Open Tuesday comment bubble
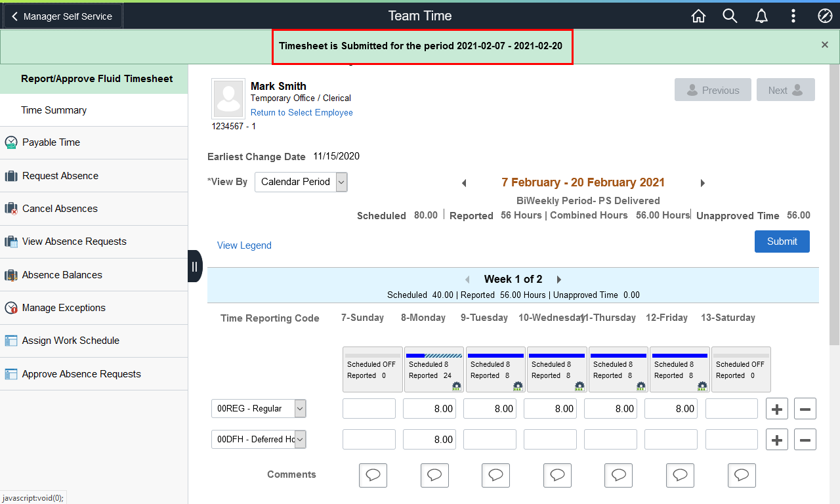This screenshot has width=840, height=504. pyautogui.click(x=495, y=475)
